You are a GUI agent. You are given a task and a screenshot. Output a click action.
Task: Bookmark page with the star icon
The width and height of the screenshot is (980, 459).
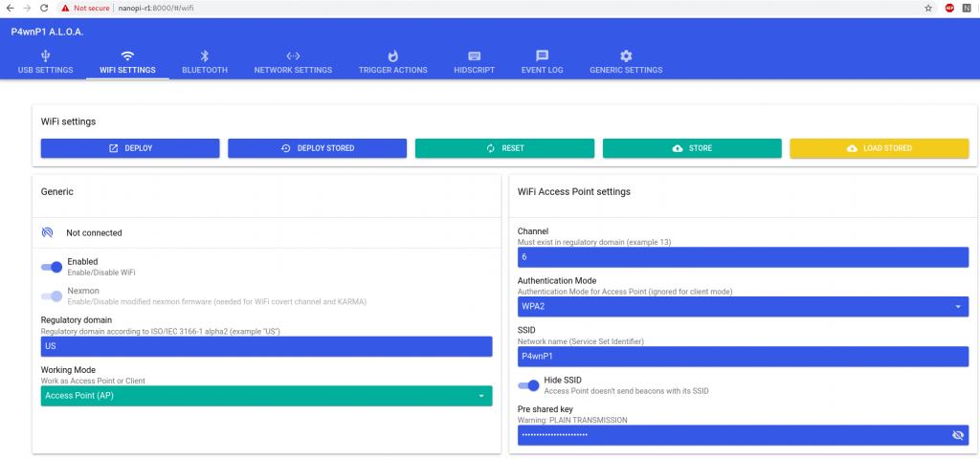tap(928, 8)
